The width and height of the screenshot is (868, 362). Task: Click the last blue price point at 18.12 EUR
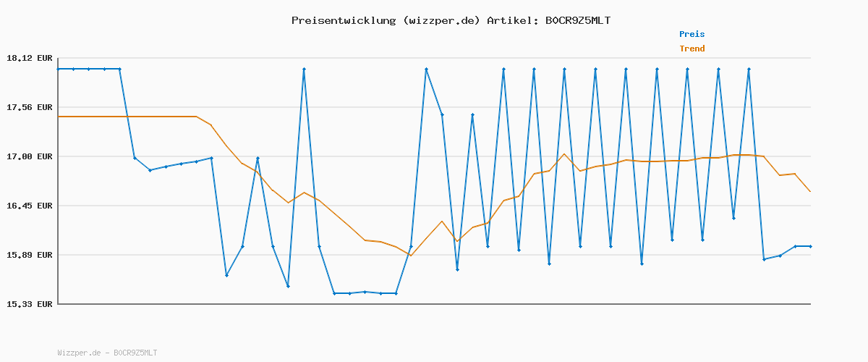pos(749,69)
